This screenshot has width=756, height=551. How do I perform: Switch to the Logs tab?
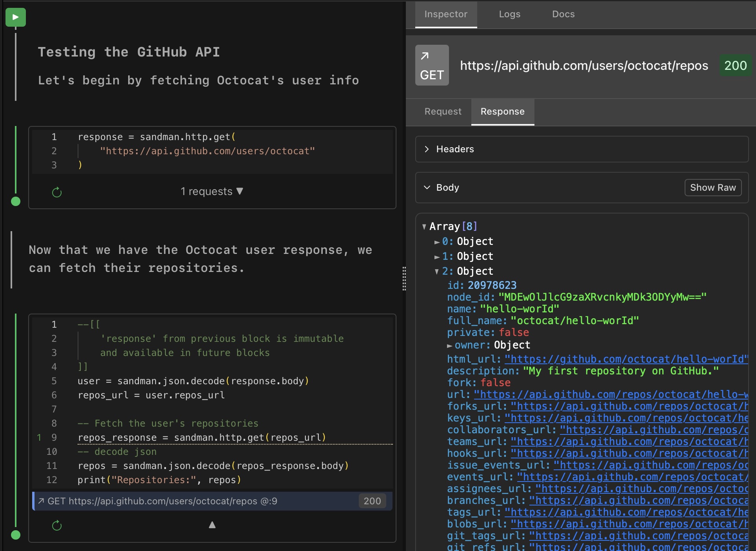pos(509,15)
